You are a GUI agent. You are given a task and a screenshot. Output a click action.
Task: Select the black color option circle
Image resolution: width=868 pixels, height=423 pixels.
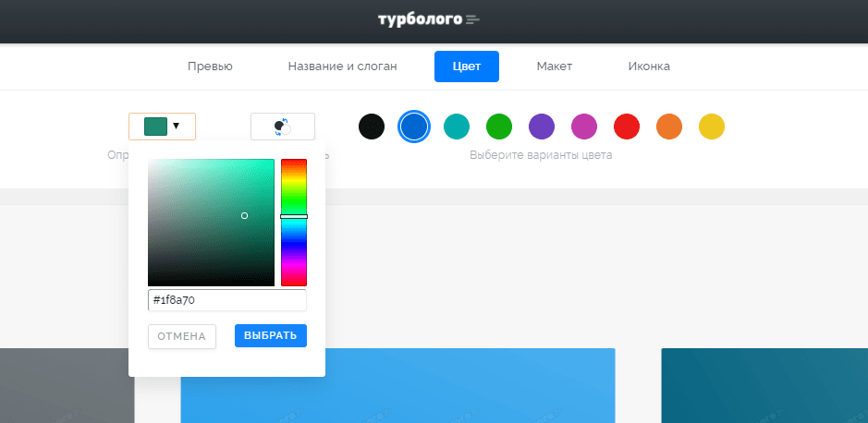tap(372, 127)
